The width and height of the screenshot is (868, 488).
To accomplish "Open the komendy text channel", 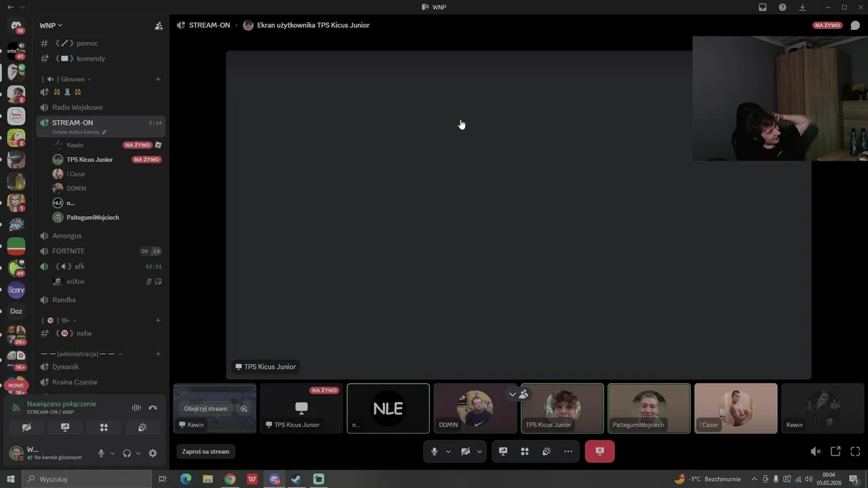I will point(100,58).
